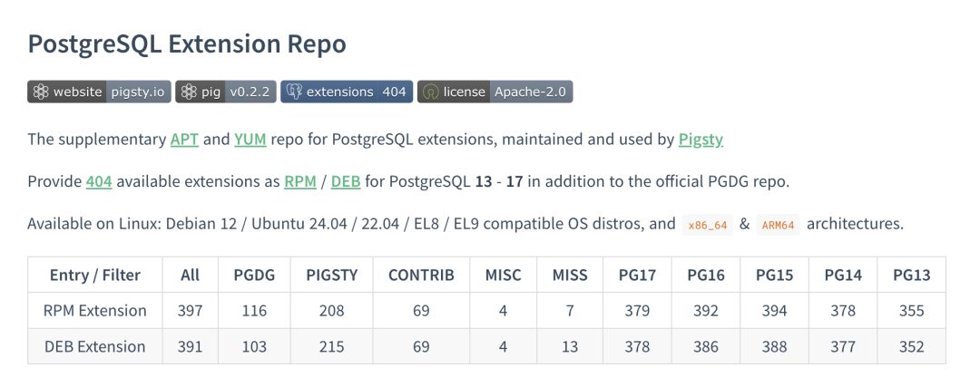Image resolution: width=980 pixels, height=387 pixels.
Task: Open the APT repo link
Action: click(x=181, y=140)
